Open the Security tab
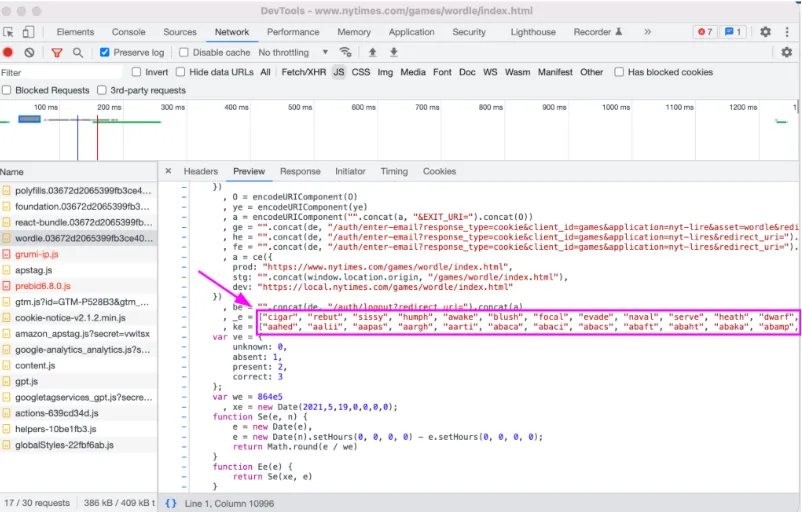The image size is (802, 512). [469, 32]
